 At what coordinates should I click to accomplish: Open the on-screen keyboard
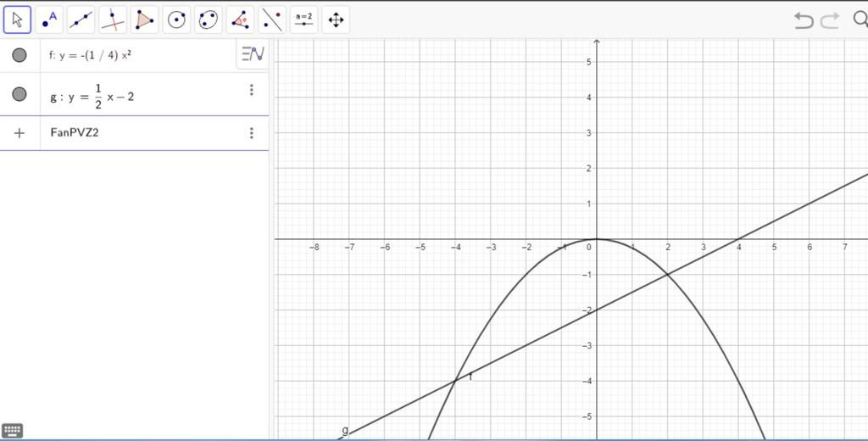point(13,431)
